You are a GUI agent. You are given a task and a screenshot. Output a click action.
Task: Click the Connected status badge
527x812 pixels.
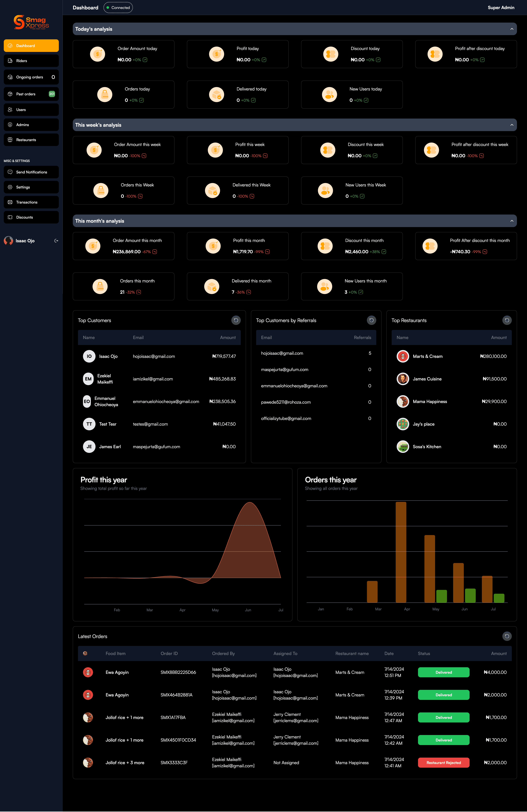tap(118, 8)
